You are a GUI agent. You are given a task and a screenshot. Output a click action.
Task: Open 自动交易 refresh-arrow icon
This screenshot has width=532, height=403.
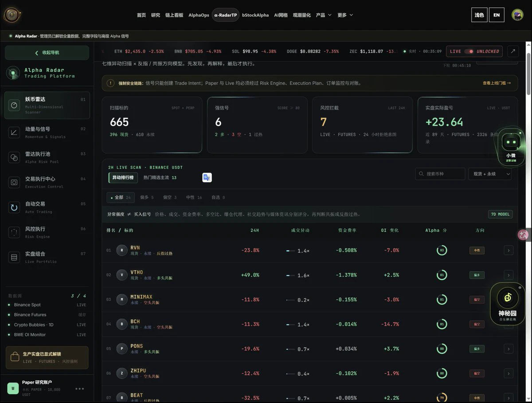click(14, 207)
